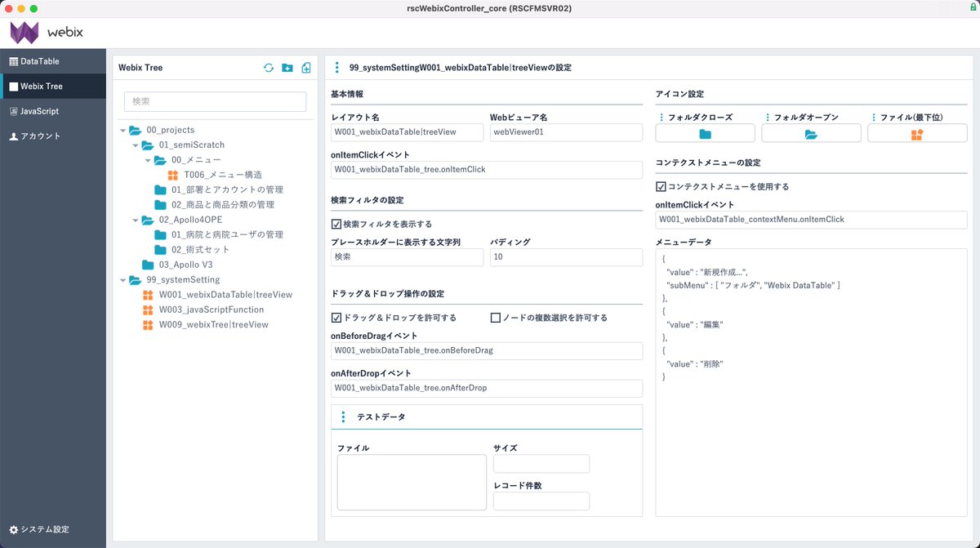Click the gear icon for システム設定

click(14, 529)
